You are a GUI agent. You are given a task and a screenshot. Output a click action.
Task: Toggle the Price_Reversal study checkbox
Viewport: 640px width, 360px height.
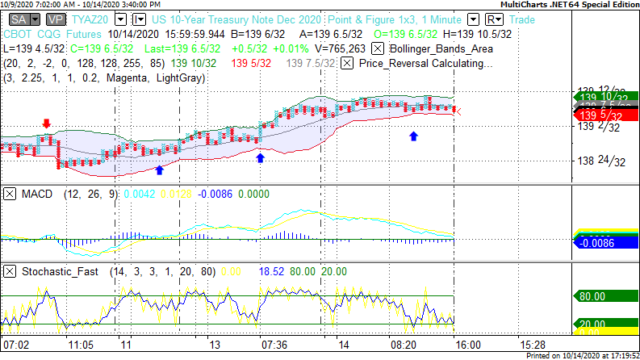click(347, 63)
